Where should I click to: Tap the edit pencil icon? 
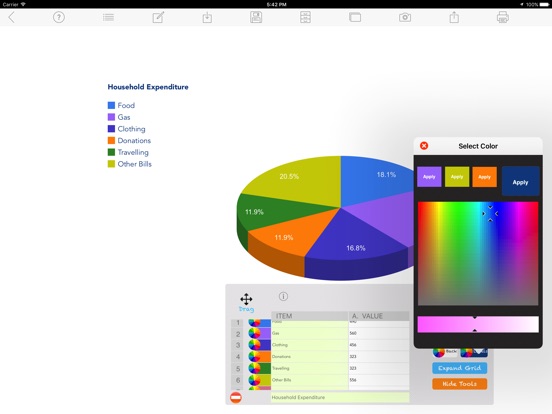(x=158, y=17)
